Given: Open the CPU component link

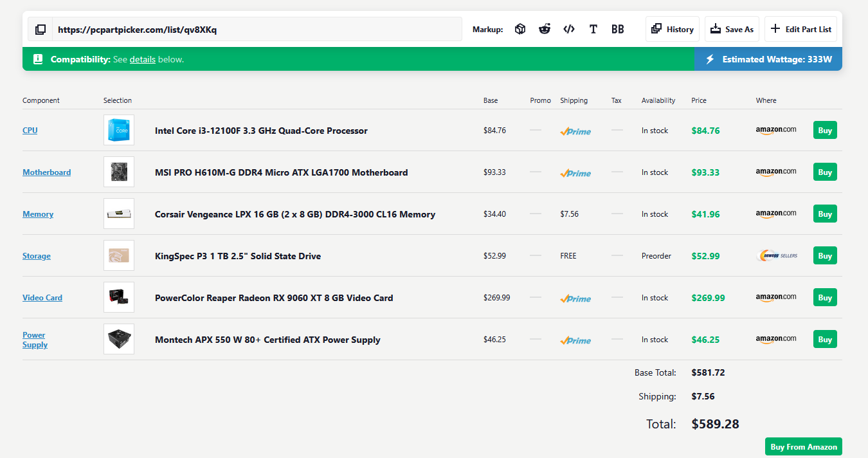Looking at the screenshot, I should pyautogui.click(x=30, y=131).
